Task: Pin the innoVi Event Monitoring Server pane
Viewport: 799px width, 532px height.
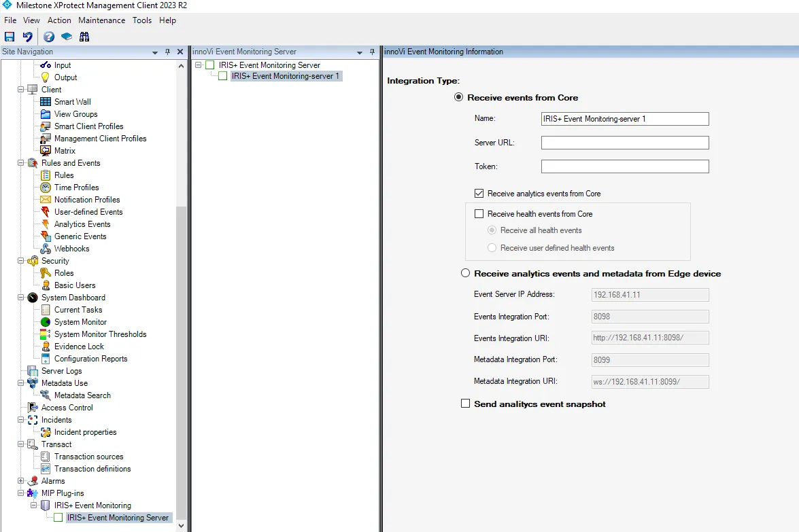Action: pyautogui.click(x=373, y=52)
